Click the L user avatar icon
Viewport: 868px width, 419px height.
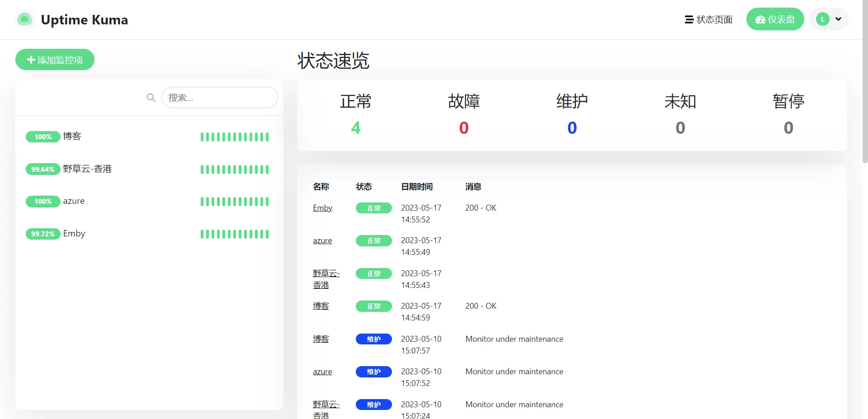click(x=822, y=19)
